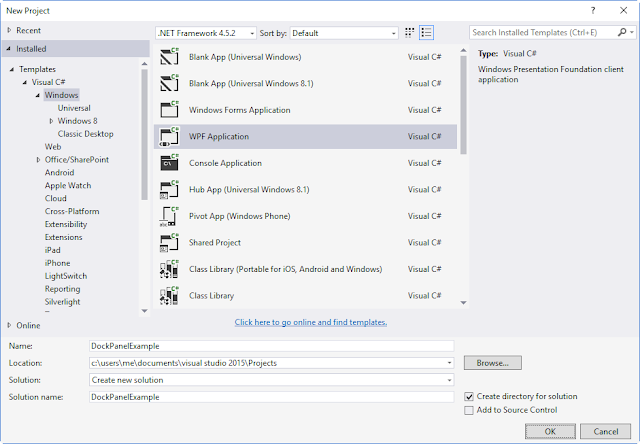Image resolution: width=640 pixels, height=444 pixels.
Task: Follow the go online and find templates link
Action: 311,322
